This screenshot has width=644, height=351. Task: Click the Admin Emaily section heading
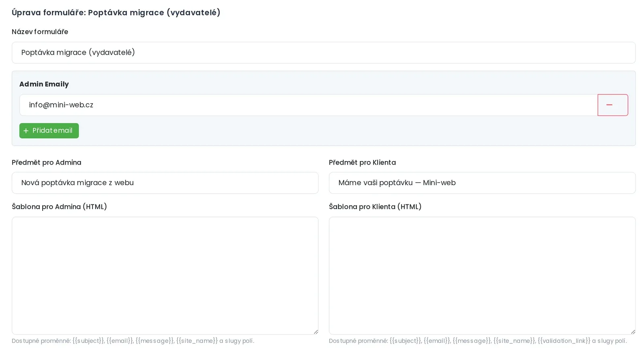(x=44, y=84)
